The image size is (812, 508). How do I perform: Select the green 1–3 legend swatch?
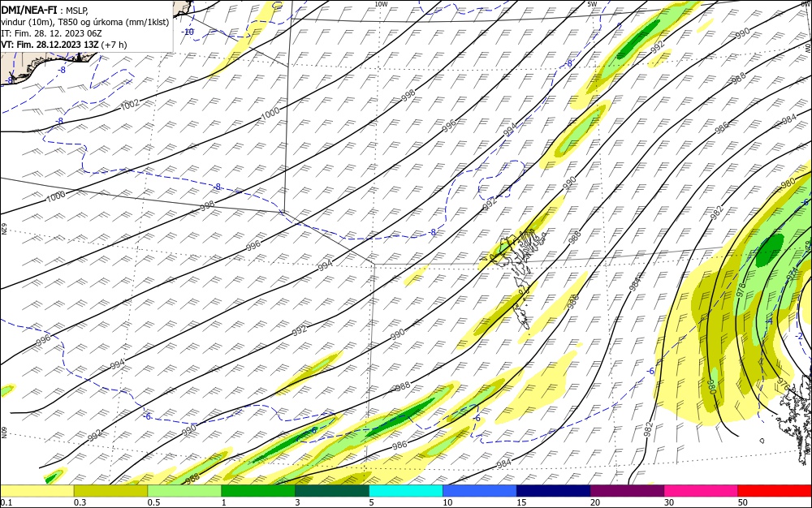click(258, 491)
